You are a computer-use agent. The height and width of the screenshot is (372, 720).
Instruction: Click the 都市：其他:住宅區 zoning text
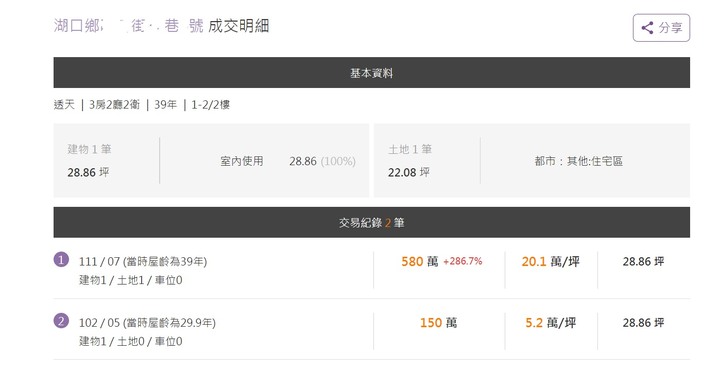(x=579, y=161)
